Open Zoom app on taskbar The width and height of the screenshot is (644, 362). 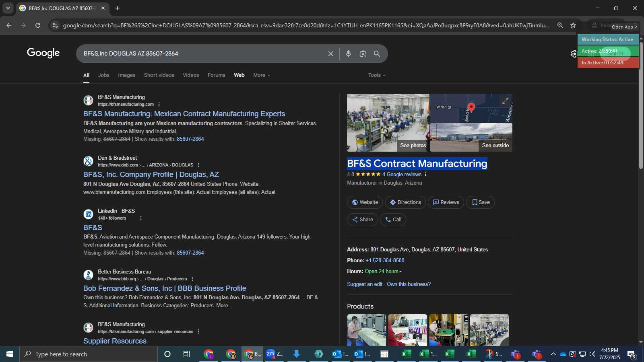tap(275, 354)
